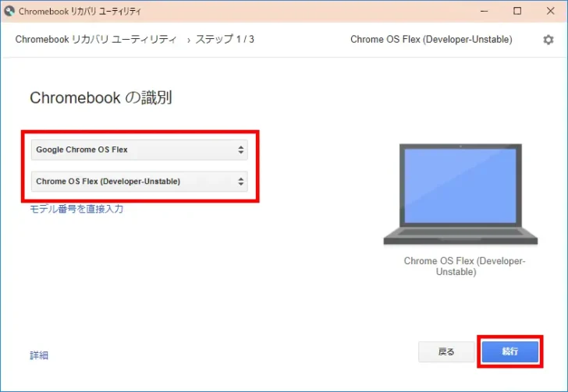Open the Google Chrome OS Flex manufacturer dropdown
The height and width of the screenshot is (392, 568).
coord(140,150)
